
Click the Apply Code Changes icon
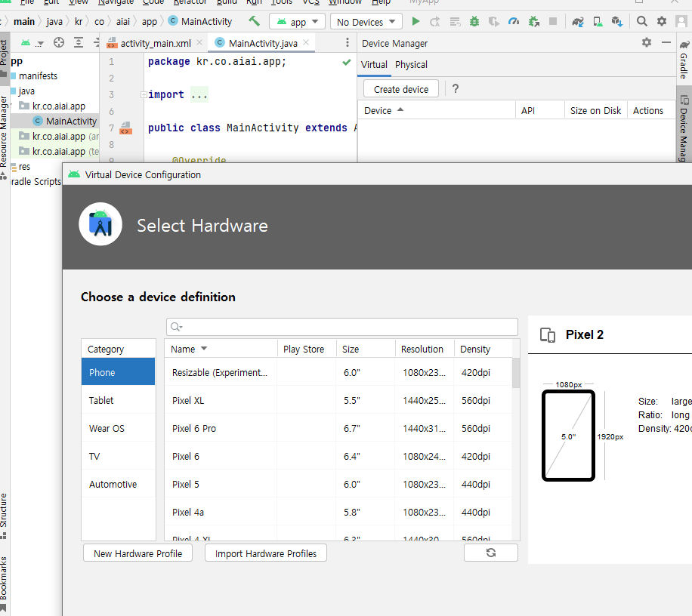click(455, 22)
